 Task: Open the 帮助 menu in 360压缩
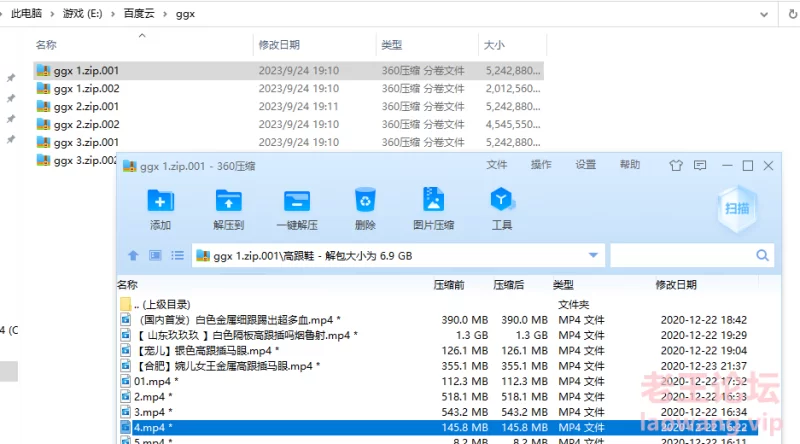click(630, 165)
